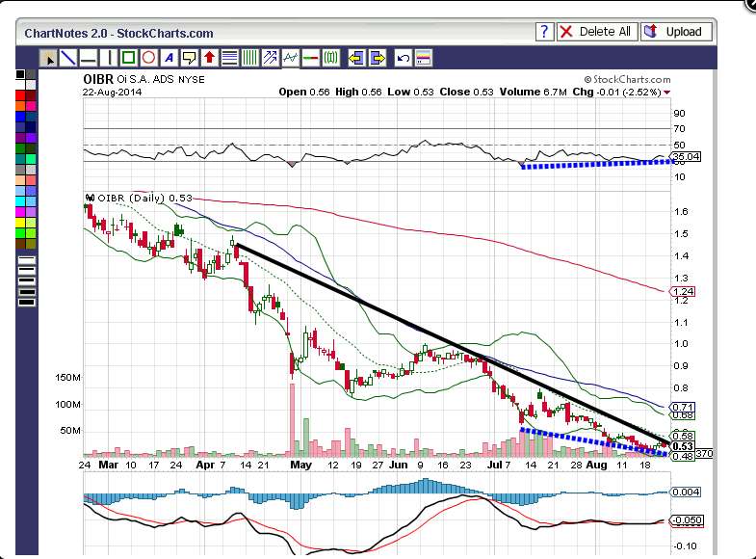
Task: Set the thinnest line width option
Action: pyautogui.click(x=27, y=260)
